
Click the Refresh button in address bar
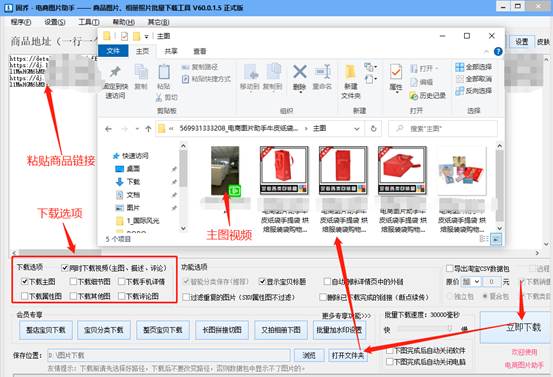(373, 129)
